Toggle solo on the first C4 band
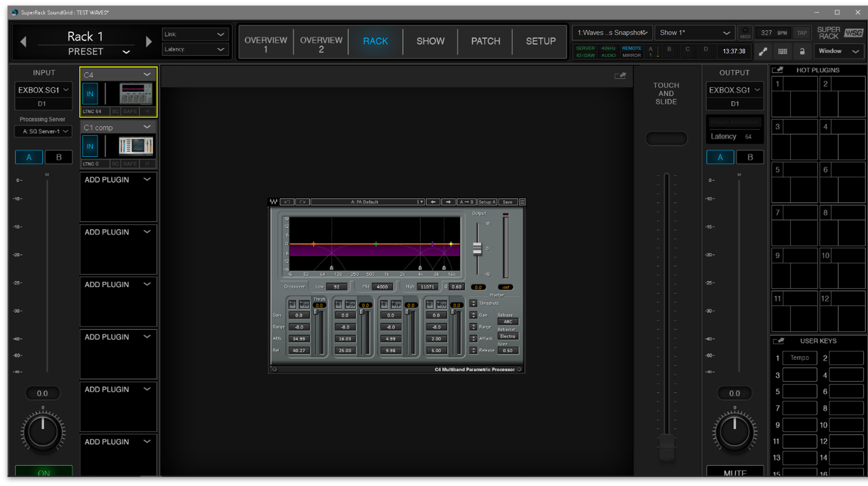Viewport: 868px width, 486px height. tap(292, 304)
